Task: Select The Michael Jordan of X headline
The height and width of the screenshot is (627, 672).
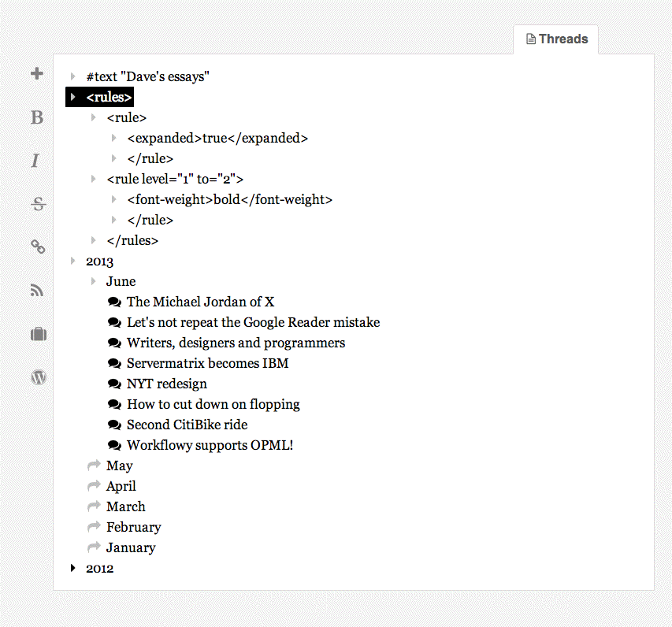Action: click(200, 302)
